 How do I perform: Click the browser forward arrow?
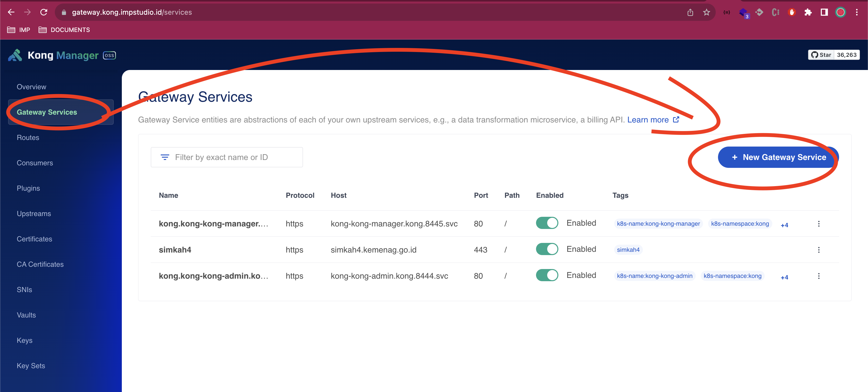coord(27,12)
